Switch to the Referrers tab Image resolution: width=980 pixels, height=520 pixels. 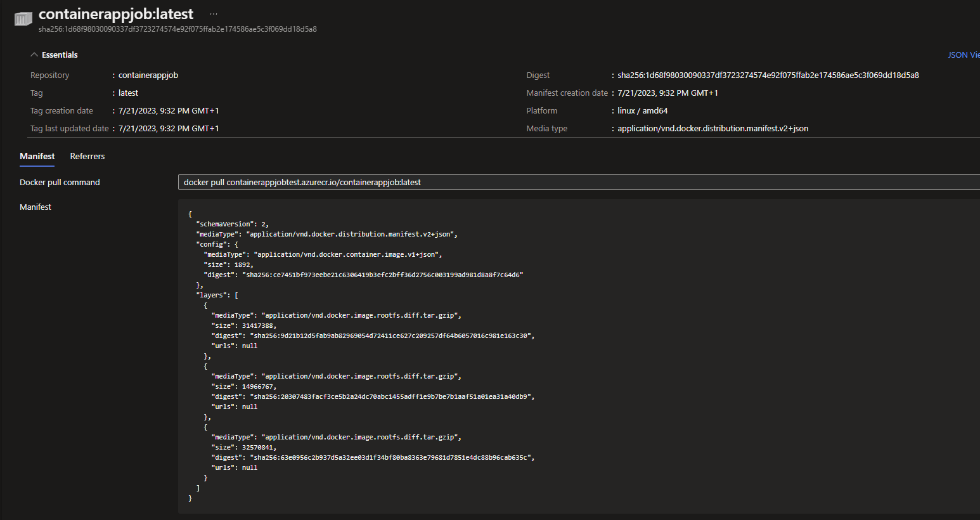[87, 156]
